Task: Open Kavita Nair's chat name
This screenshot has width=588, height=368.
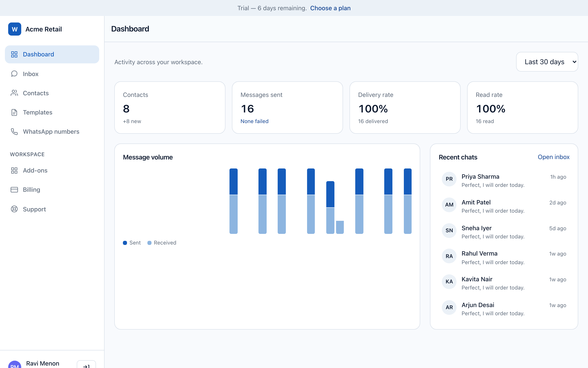Action: click(477, 279)
